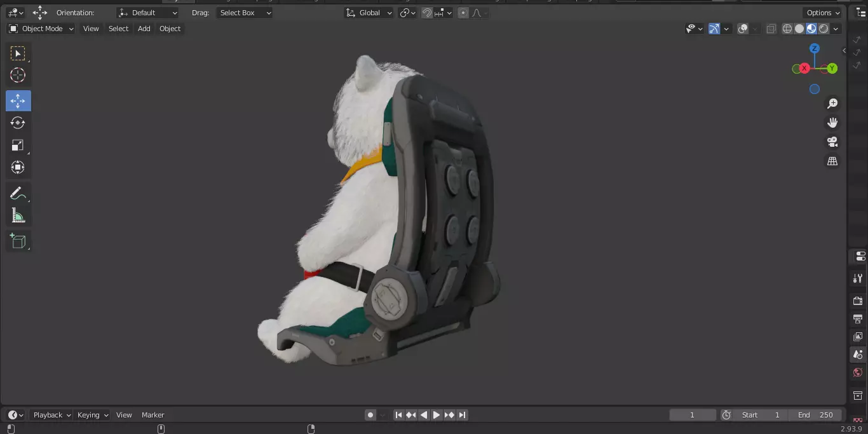868x434 pixels.
Task: Open the Playback menu in timeline
Action: click(x=51, y=415)
